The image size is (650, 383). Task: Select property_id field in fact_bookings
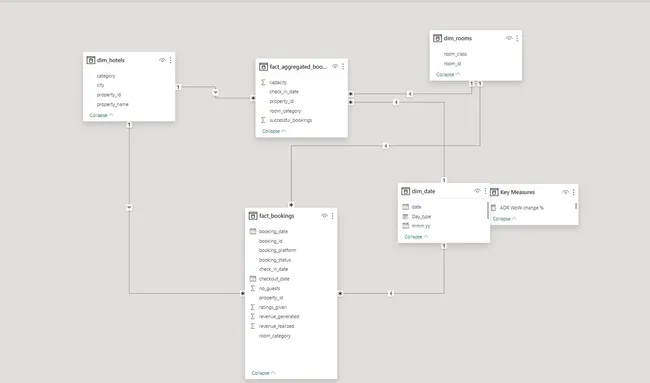[x=271, y=298]
